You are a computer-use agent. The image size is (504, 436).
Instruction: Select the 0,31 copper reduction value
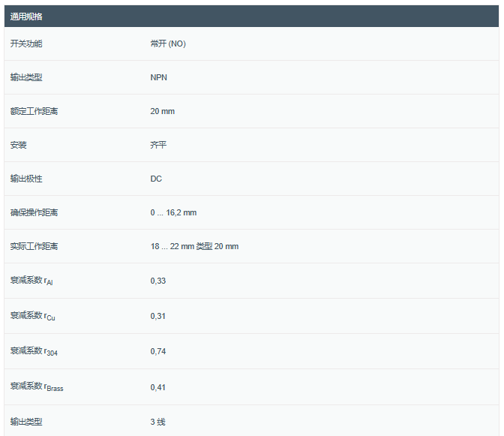tap(157, 316)
